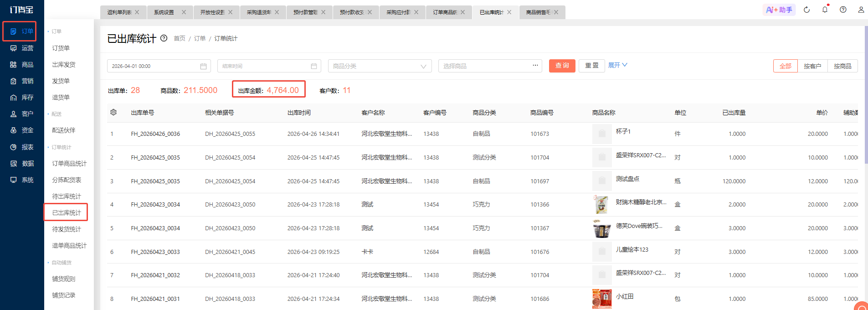
Task: Expand more filters with 展开
Action: tap(618, 65)
